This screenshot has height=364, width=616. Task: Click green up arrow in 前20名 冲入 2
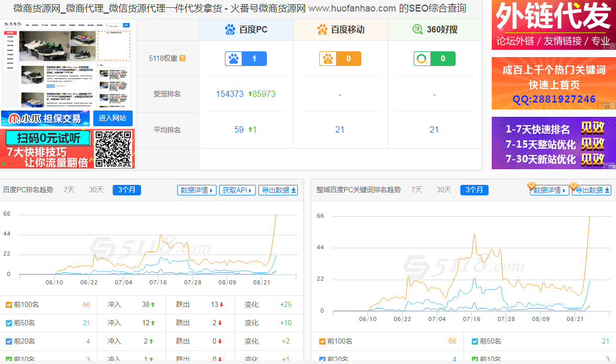[x=152, y=341]
